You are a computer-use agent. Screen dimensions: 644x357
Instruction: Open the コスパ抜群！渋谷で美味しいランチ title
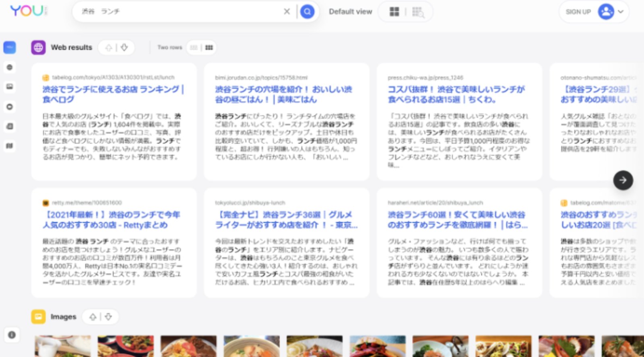[456, 94]
